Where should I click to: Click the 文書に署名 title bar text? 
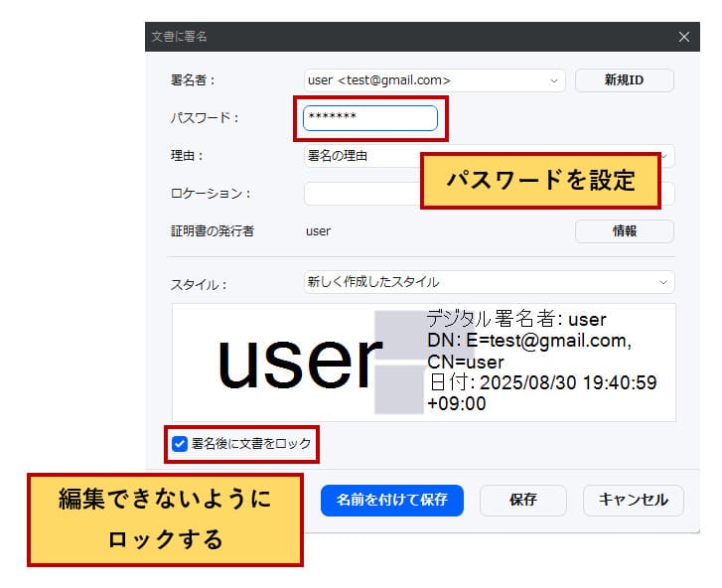(x=179, y=37)
